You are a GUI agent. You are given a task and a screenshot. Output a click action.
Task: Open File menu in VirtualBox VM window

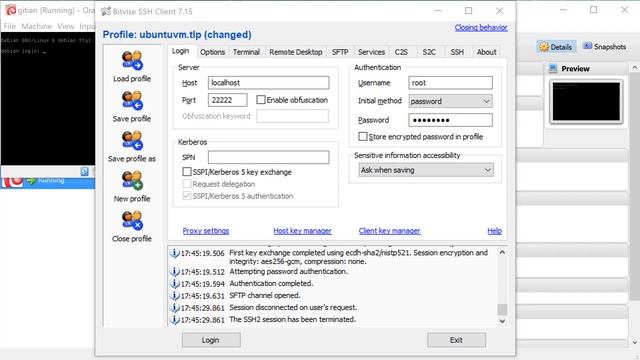[9, 26]
